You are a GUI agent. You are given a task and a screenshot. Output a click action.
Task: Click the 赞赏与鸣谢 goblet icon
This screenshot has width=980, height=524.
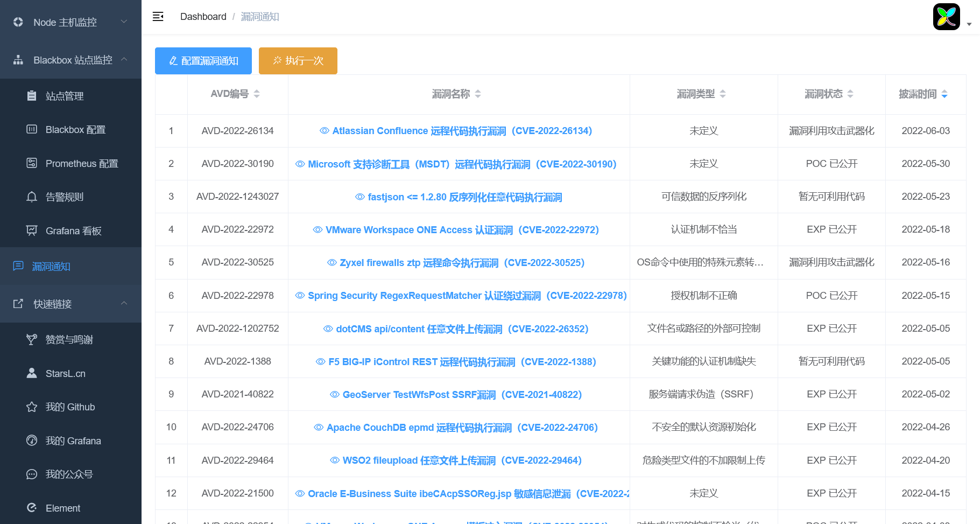pyautogui.click(x=32, y=339)
